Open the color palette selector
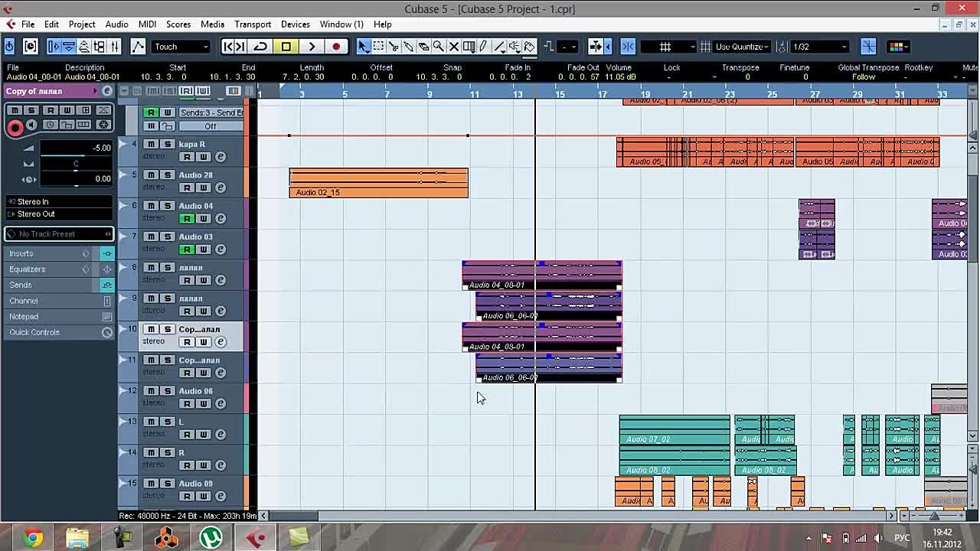 897,47
